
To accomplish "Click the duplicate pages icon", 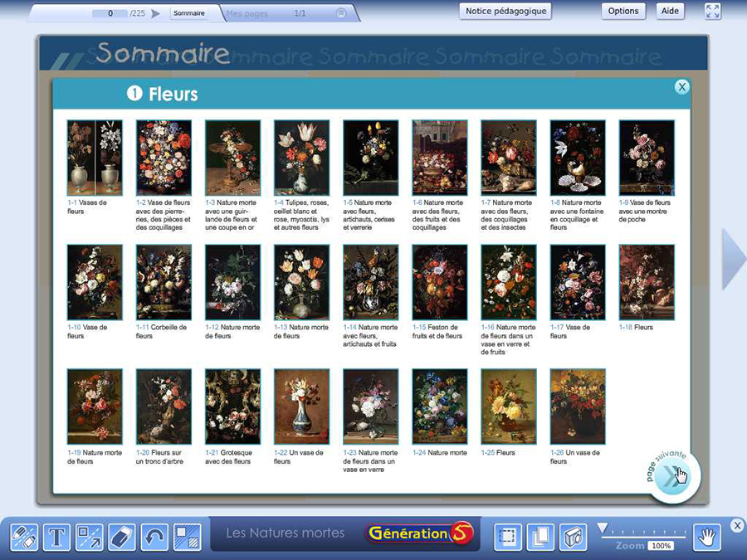I will [540, 538].
